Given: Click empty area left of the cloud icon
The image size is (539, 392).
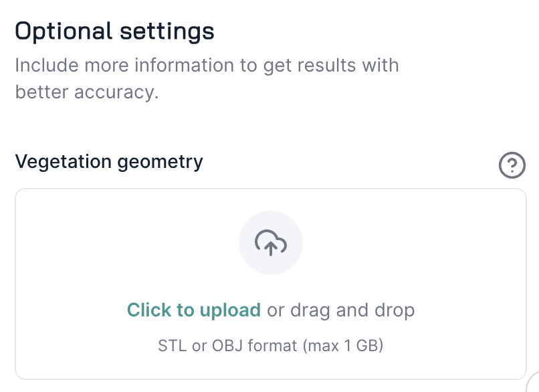Looking at the screenshot, I should [x=134, y=243].
